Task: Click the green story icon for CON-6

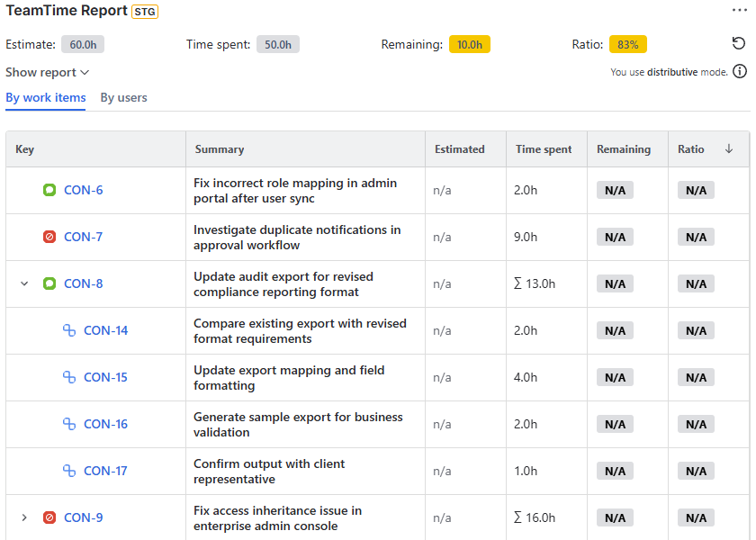Action: pyautogui.click(x=49, y=190)
